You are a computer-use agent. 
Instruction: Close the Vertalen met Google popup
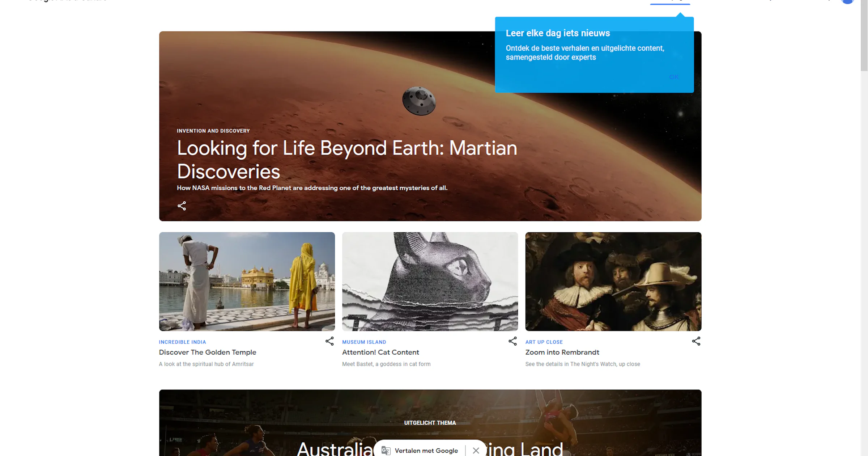coord(476,450)
